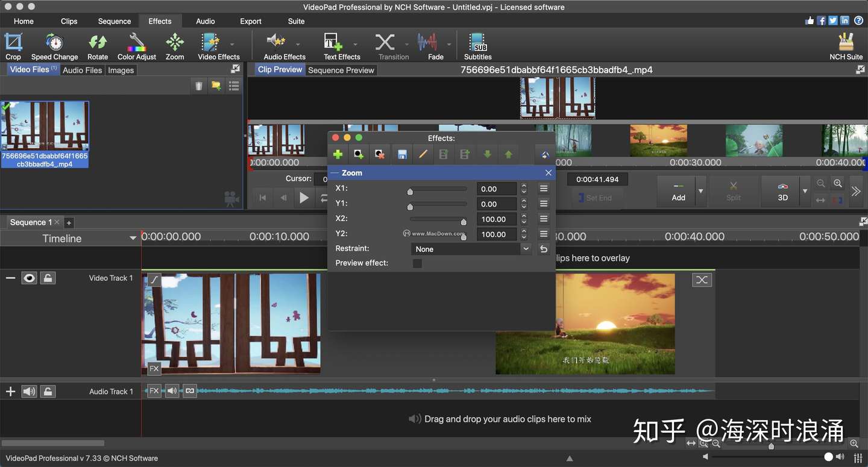
Task: Switch to the Images tab
Action: [121, 70]
